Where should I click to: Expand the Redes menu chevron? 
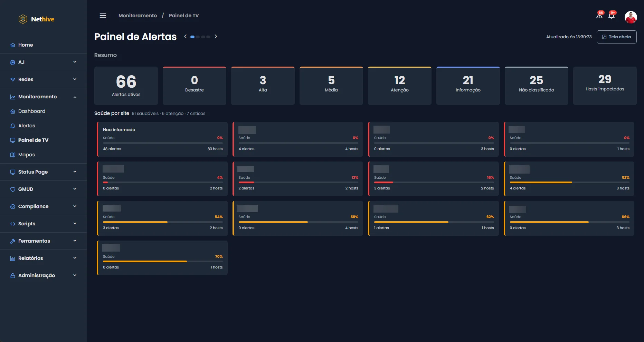[x=75, y=79]
